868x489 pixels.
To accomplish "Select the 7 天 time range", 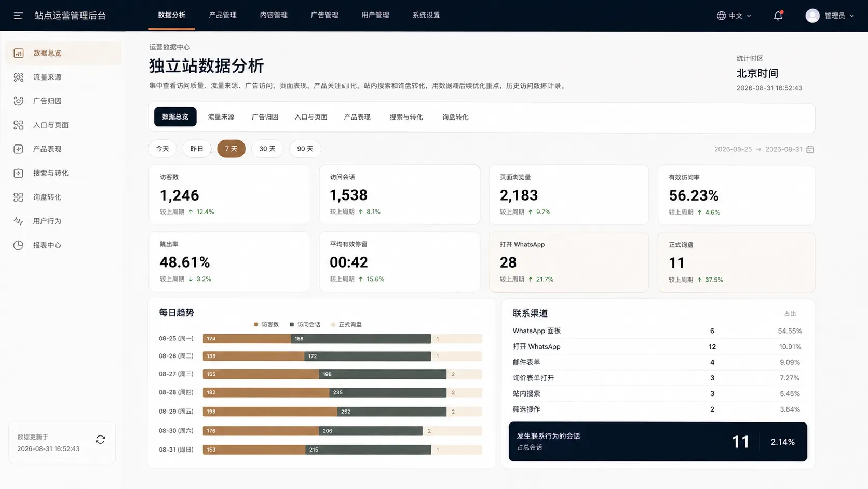I will point(231,149).
